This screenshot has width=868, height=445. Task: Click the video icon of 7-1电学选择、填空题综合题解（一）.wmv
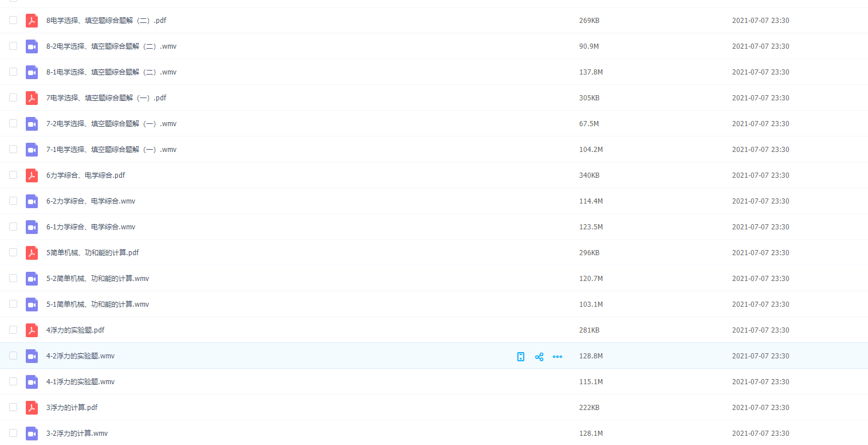click(x=32, y=150)
